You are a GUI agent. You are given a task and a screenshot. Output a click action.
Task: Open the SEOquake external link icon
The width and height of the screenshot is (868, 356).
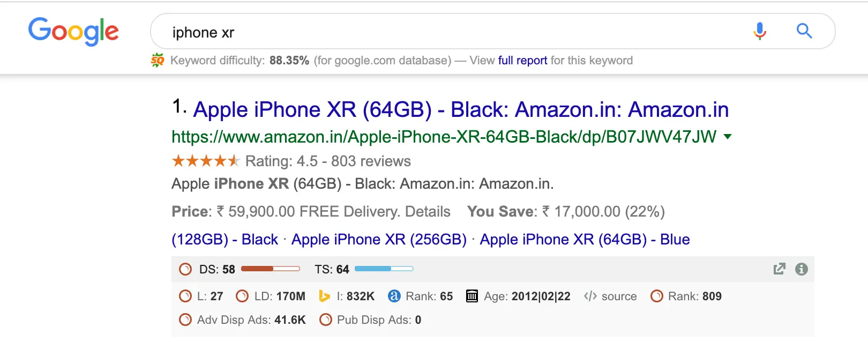pos(780,269)
